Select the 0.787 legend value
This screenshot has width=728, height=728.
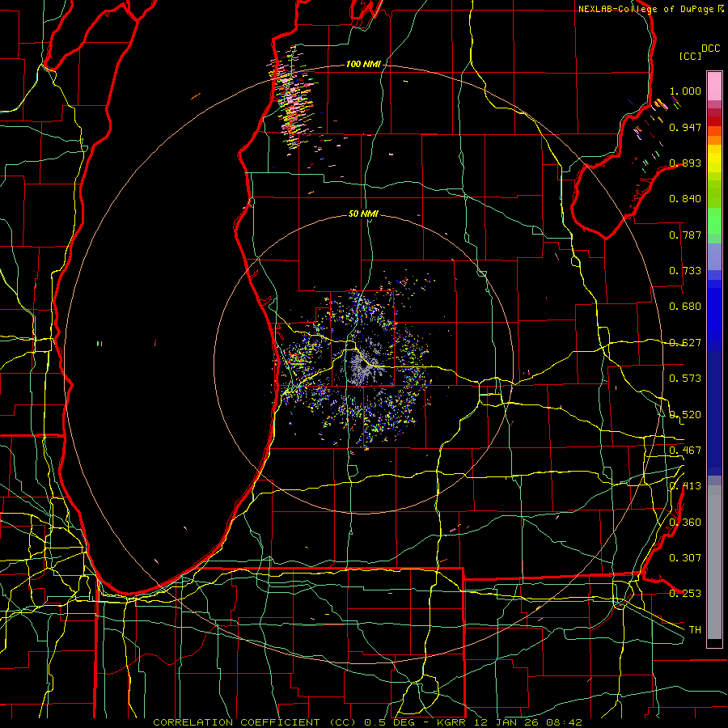pyautogui.click(x=685, y=235)
